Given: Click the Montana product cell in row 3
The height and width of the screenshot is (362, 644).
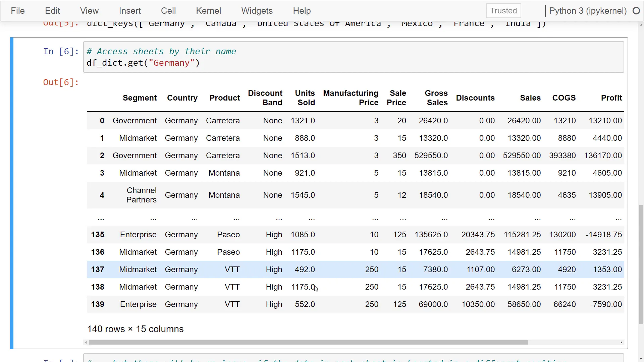Looking at the screenshot, I should click(x=224, y=173).
